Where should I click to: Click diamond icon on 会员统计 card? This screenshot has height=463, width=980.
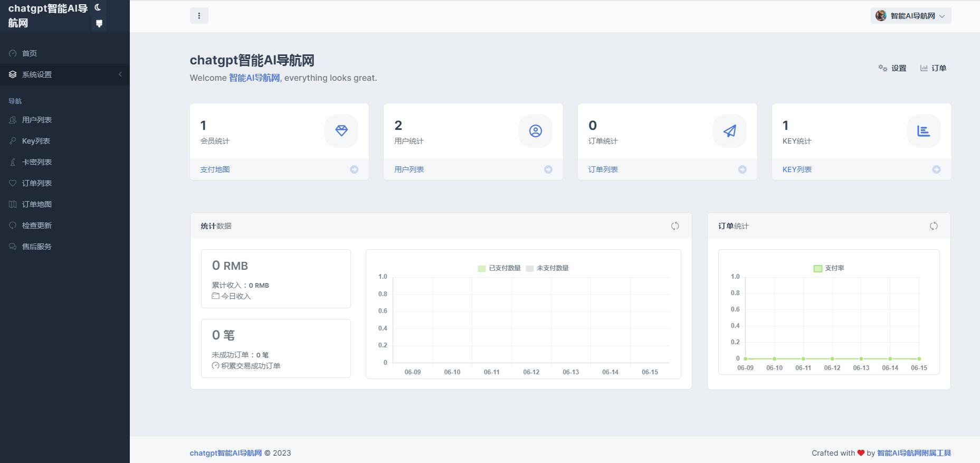[x=341, y=131]
